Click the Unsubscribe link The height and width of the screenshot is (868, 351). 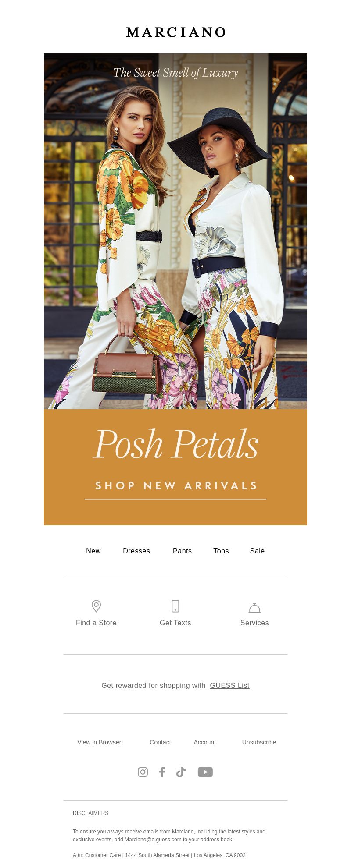click(259, 742)
